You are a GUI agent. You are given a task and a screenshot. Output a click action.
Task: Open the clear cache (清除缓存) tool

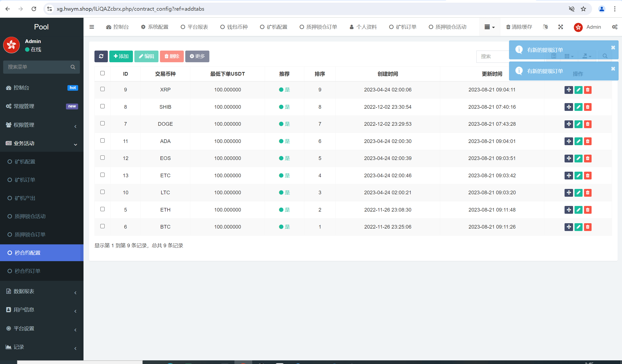(519, 27)
